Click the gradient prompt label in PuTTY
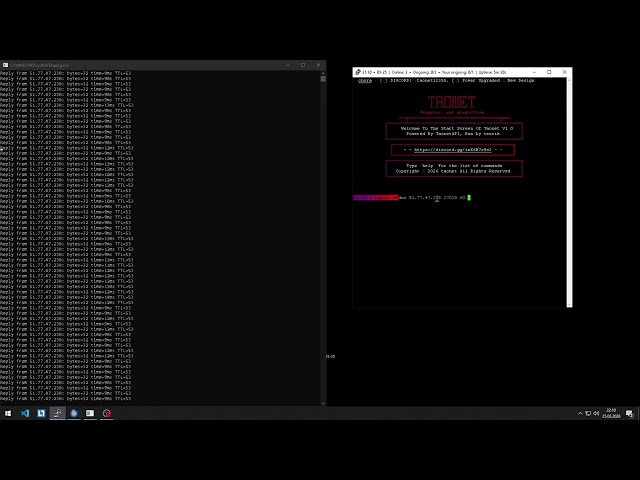The image size is (640, 480). coord(376,198)
